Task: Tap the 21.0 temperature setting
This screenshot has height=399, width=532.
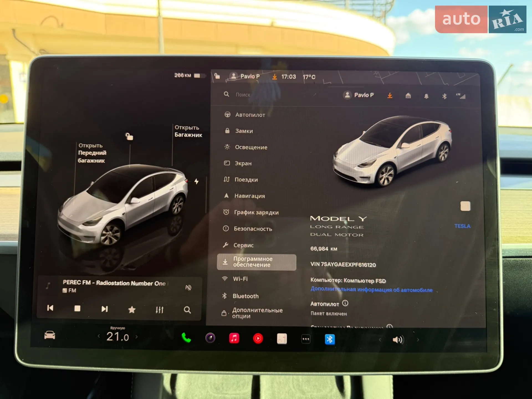Action: click(117, 337)
